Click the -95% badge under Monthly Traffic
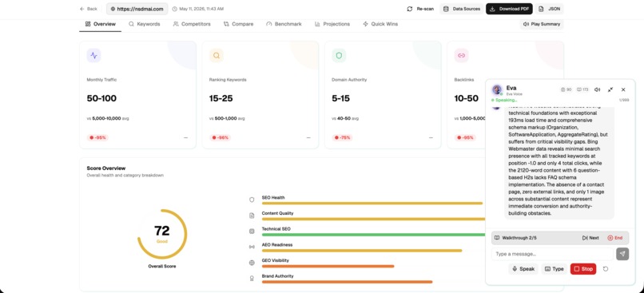Viewport: 644px width, 293px height. point(97,137)
